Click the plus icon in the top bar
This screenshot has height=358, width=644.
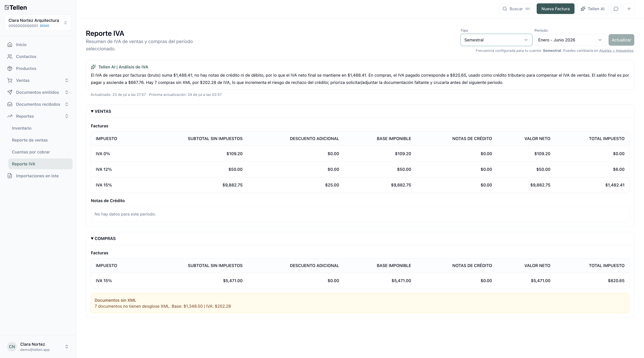click(x=629, y=9)
